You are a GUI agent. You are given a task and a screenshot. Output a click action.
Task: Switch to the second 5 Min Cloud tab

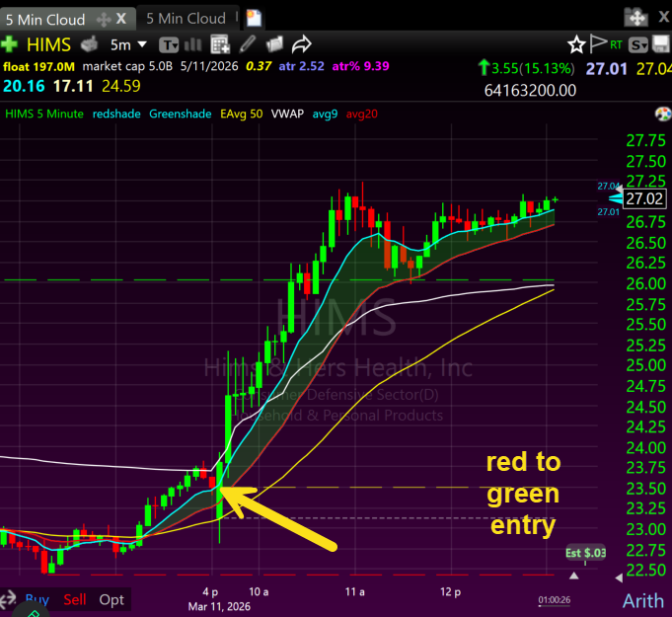coord(186,19)
